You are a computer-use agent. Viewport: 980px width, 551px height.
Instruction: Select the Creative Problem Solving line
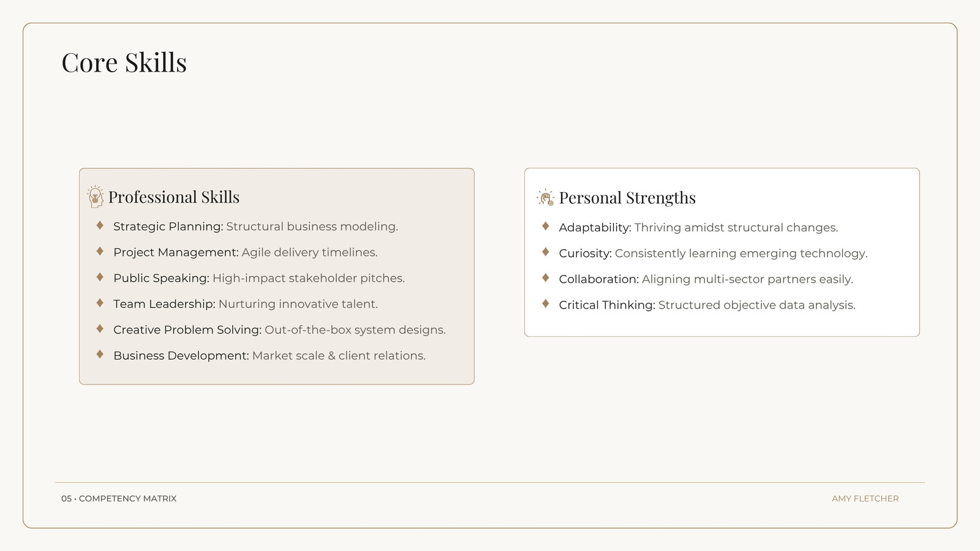279,330
